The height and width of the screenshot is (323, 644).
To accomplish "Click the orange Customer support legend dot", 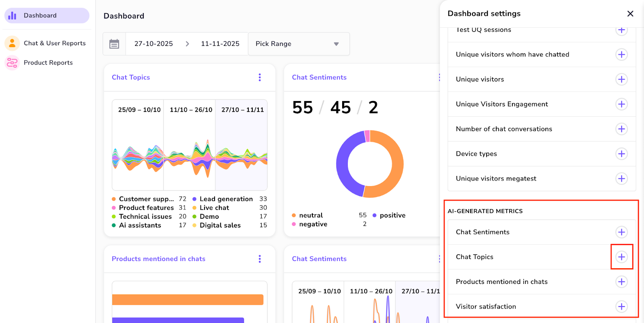I will tap(114, 199).
